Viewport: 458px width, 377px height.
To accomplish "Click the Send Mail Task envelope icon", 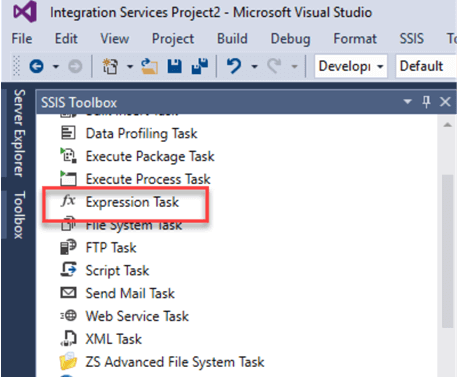I will pos(68,293).
